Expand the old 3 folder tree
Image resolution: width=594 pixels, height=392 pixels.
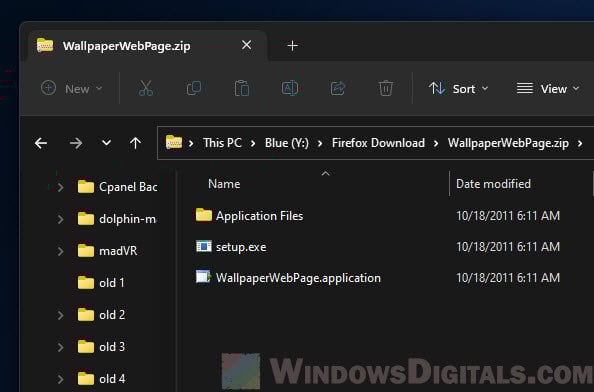(61, 347)
